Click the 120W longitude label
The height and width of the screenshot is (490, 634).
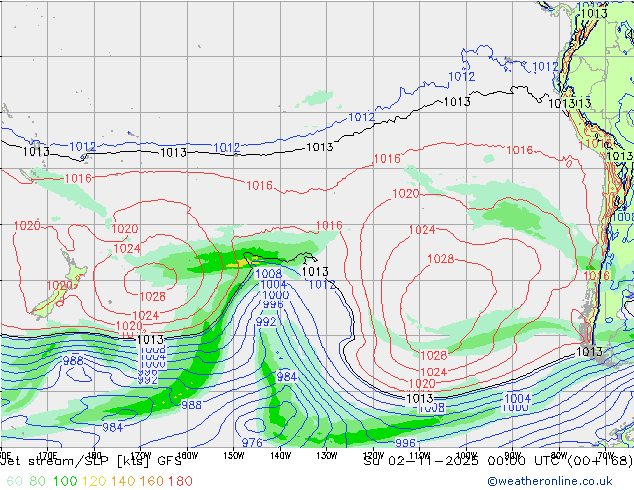373,455
